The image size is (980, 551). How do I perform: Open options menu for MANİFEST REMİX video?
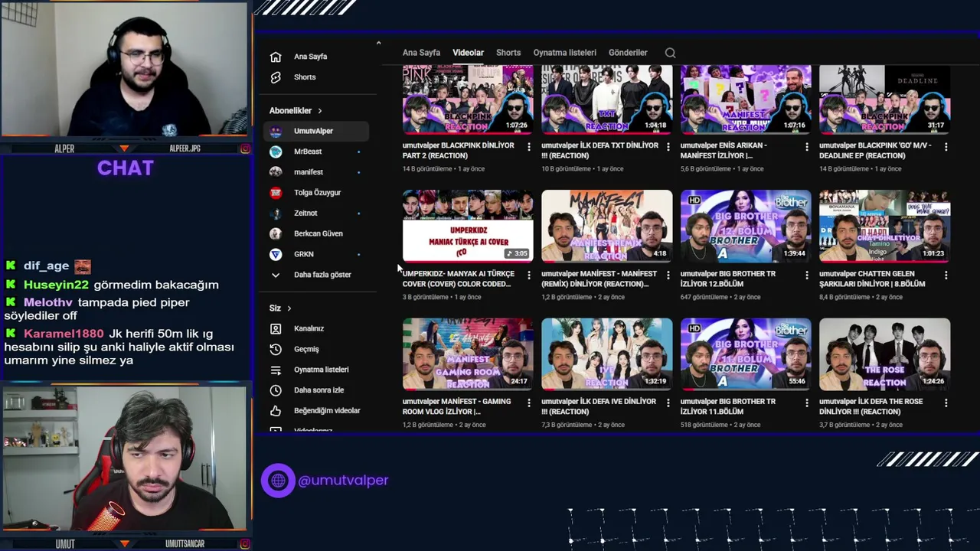(668, 275)
